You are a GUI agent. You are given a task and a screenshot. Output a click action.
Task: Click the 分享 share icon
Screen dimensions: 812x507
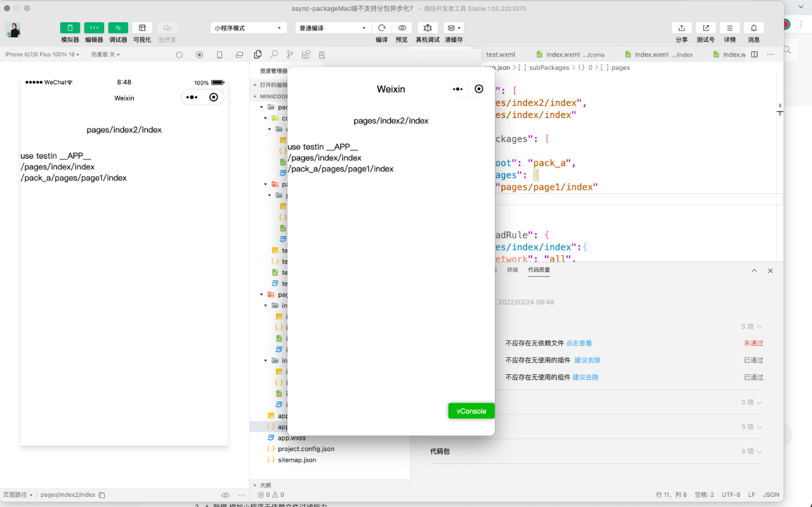[681, 28]
